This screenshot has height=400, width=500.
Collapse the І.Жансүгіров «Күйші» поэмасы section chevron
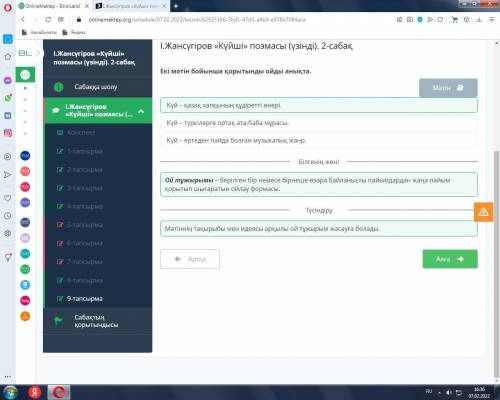click(141, 111)
